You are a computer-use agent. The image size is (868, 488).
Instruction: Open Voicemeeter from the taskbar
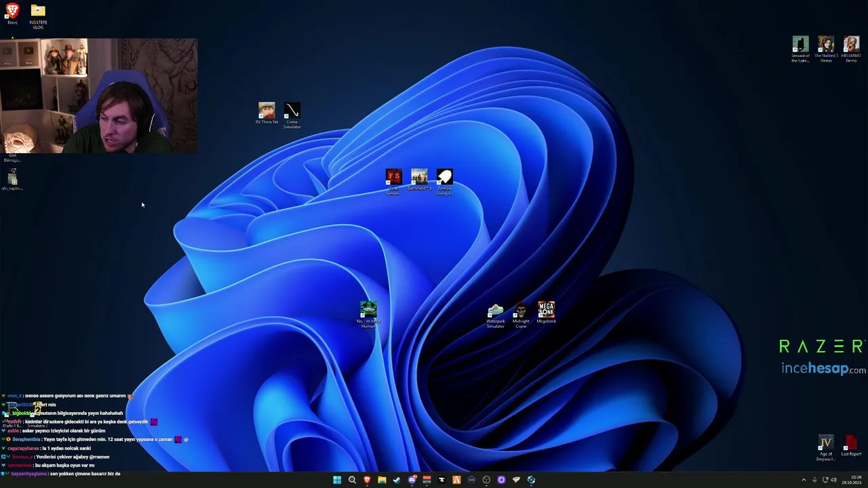tap(427, 480)
